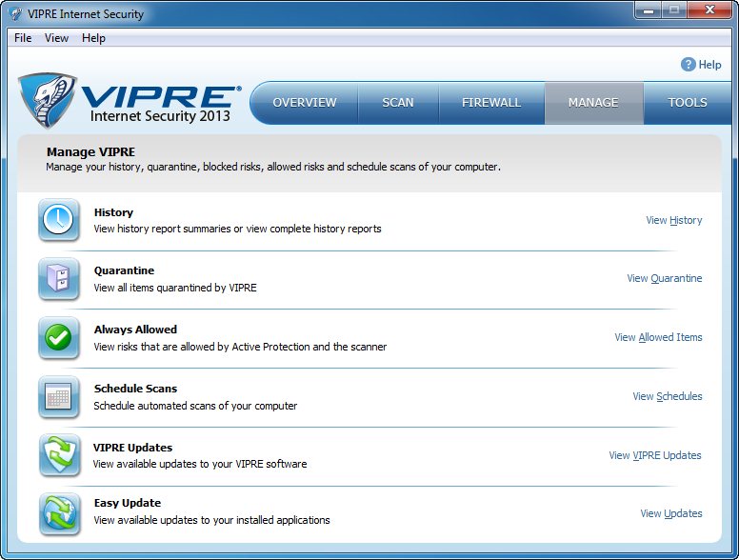The width and height of the screenshot is (739, 560).
Task: Click the Always Allowed heading text
Action: pos(135,330)
